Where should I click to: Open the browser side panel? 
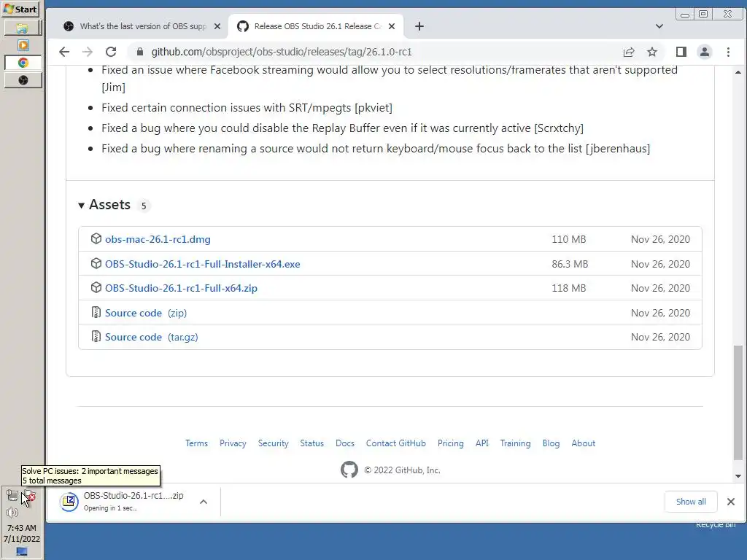(681, 52)
